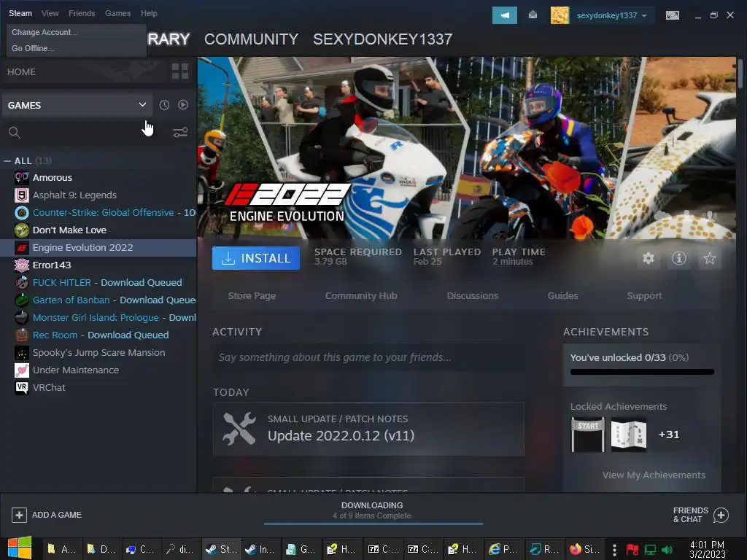Select Monster Girl Island: Prologue
747x560 pixels.
click(x=96, y=318)
